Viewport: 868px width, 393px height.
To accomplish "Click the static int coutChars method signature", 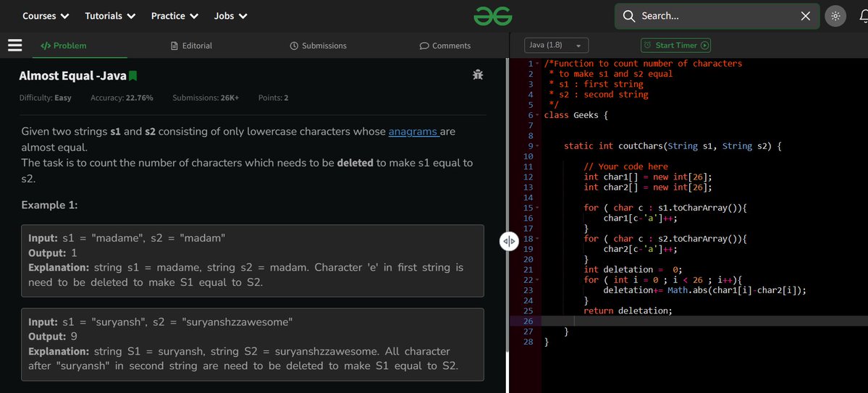I will (672, 146).
